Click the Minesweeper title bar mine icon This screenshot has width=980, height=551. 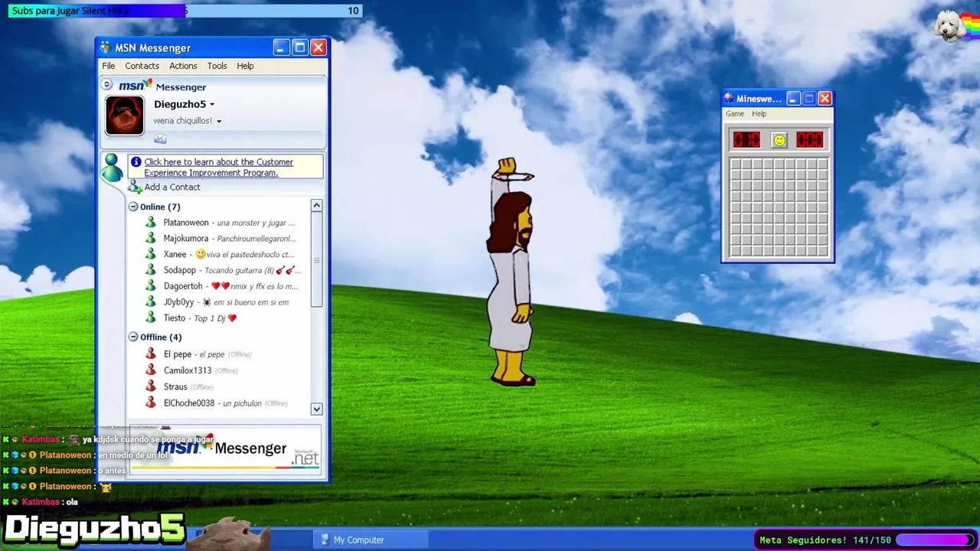[x=729, y=99]
